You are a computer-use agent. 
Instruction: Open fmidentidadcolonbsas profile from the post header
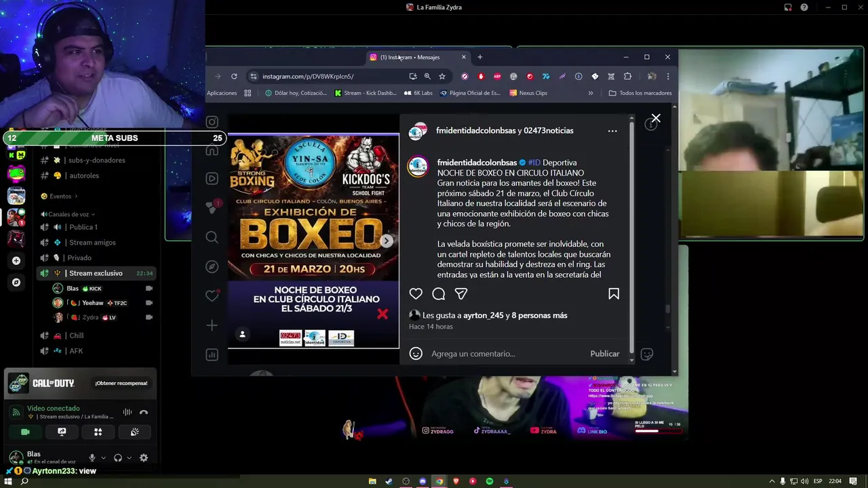coord(476,131)
